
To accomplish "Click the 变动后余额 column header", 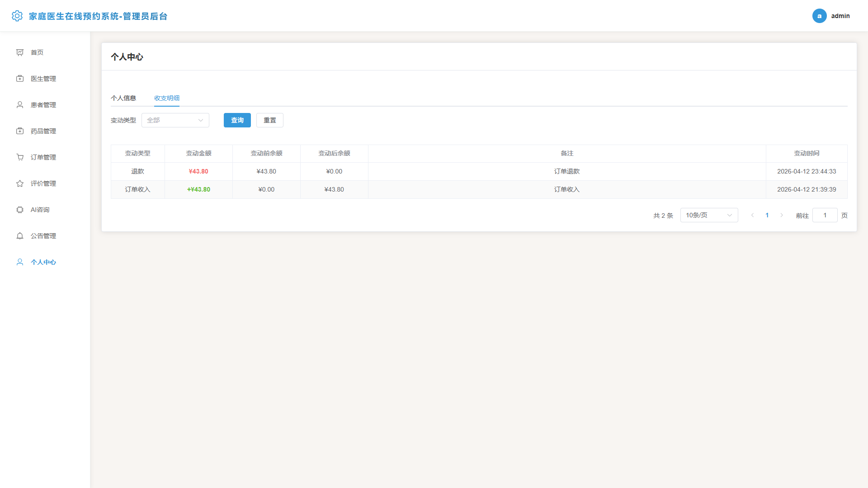I will coord(335,154).
